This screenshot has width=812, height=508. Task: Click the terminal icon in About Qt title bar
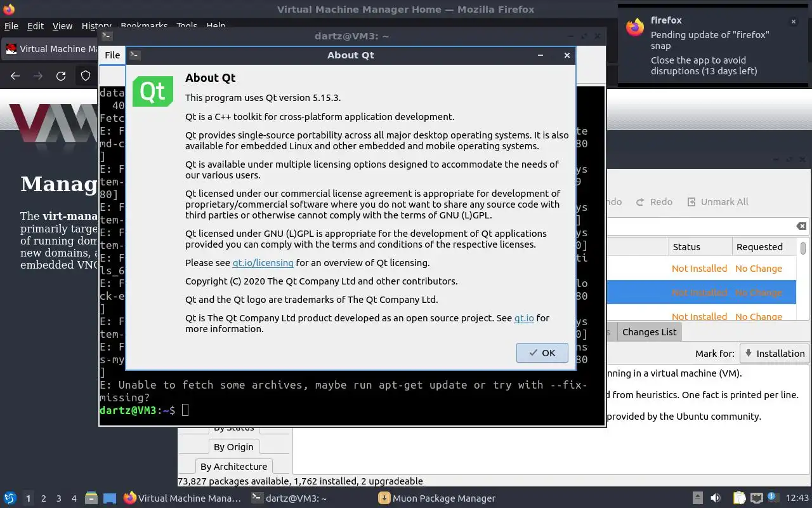coord(134,55)
